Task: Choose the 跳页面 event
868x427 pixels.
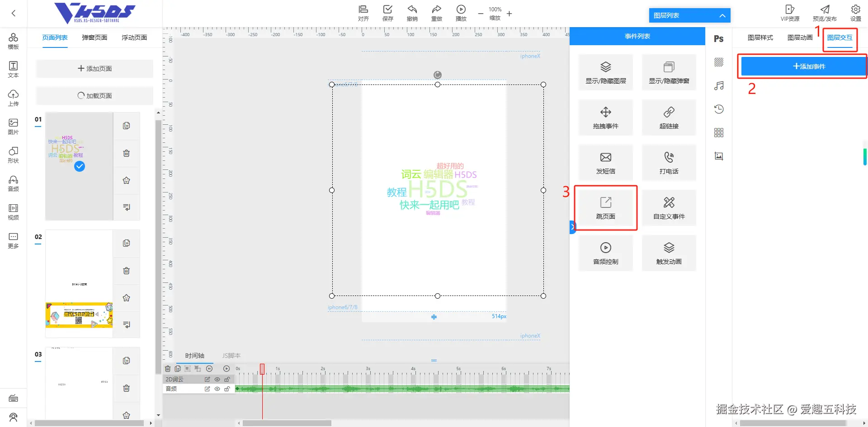Action: 606,208
